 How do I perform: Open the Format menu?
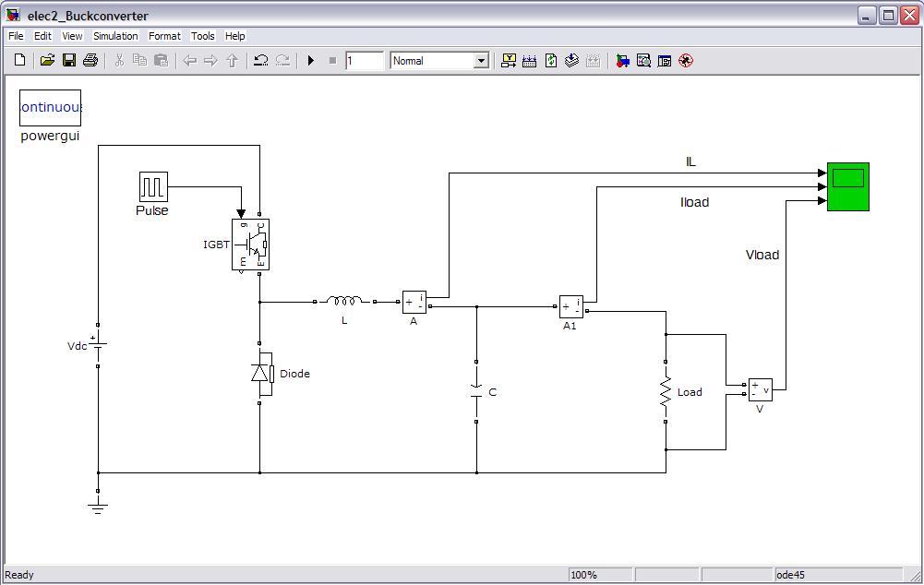(x=164, y=36)
